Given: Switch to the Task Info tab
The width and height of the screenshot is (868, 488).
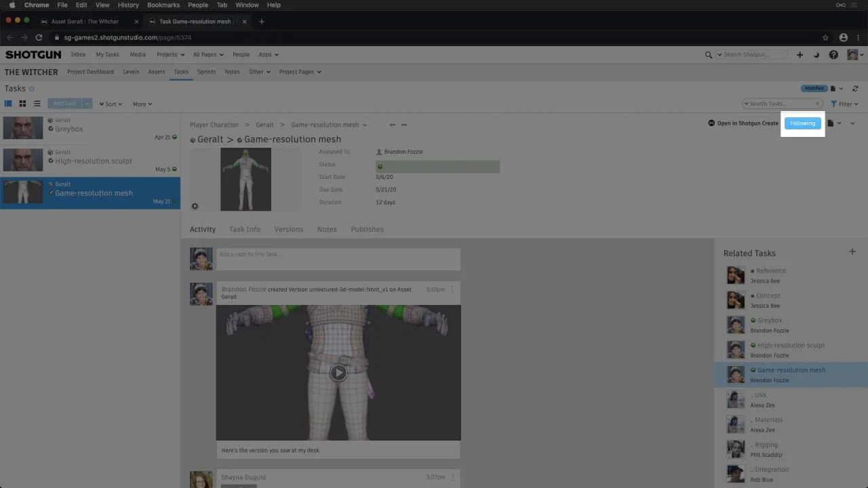Looking at the screenshot, I should click(245, 229).
